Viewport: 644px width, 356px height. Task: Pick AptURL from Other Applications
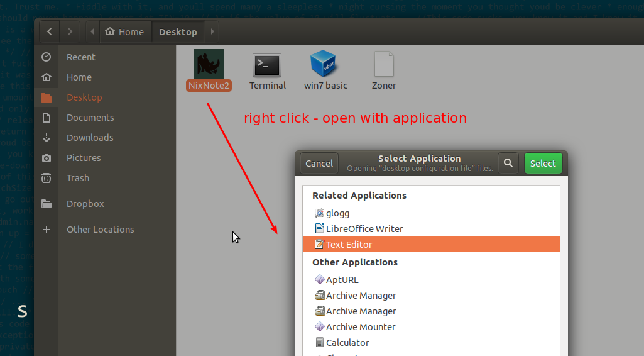pos(342,280)
